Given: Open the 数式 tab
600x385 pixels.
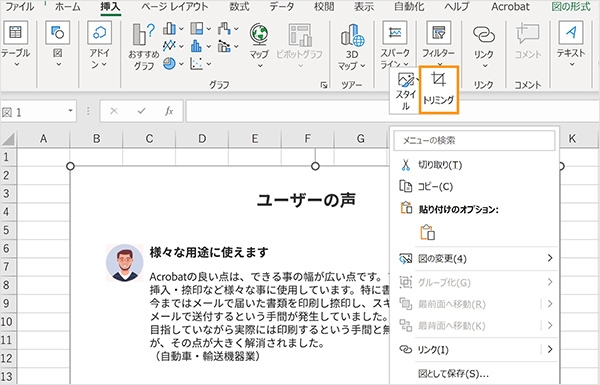Looking at the screenshot, I should [239, 7].
